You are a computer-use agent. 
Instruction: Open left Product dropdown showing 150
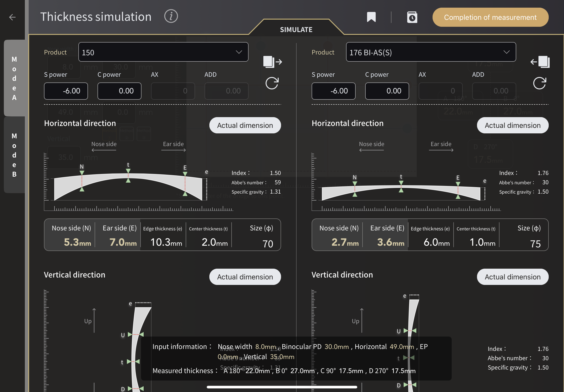click(x=163, y=52)
